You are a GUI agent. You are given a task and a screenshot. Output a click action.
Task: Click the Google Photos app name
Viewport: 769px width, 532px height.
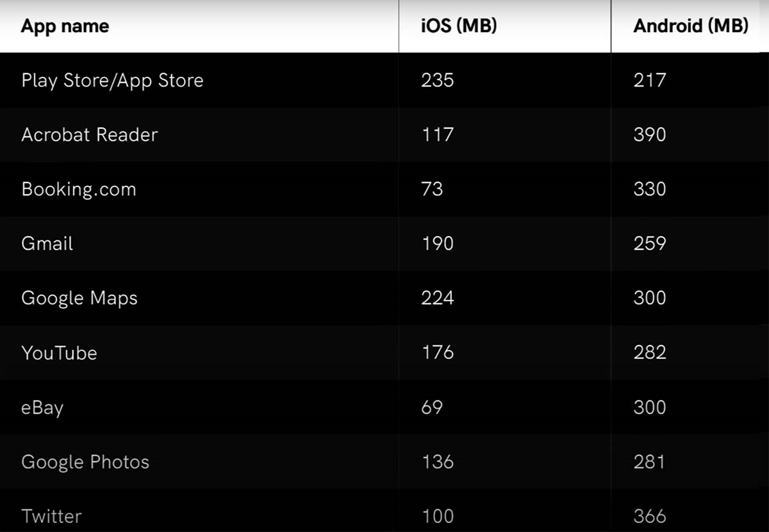pos(85,462)
